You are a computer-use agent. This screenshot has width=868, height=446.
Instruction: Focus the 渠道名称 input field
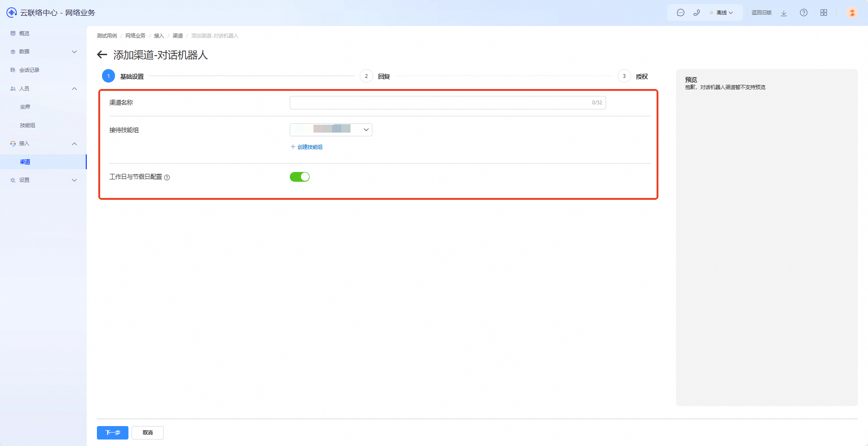point(447,102)
